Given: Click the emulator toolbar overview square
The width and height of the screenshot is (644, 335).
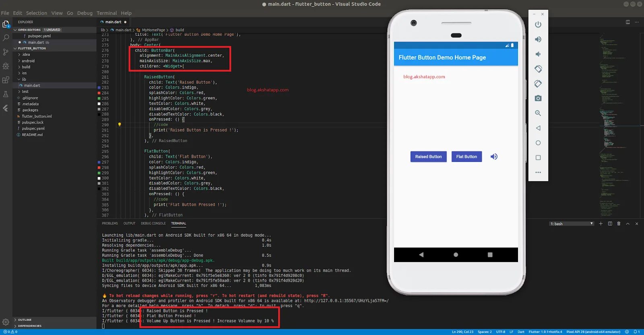Looking at the screenshot, I should [538, 157].
